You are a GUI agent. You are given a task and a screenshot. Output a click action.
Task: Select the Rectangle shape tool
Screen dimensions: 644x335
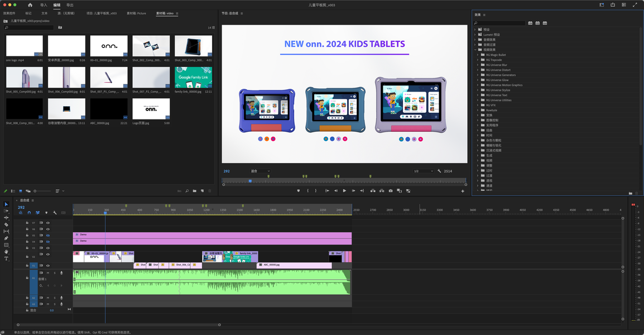pyautogui.click(x=6, y=245)
